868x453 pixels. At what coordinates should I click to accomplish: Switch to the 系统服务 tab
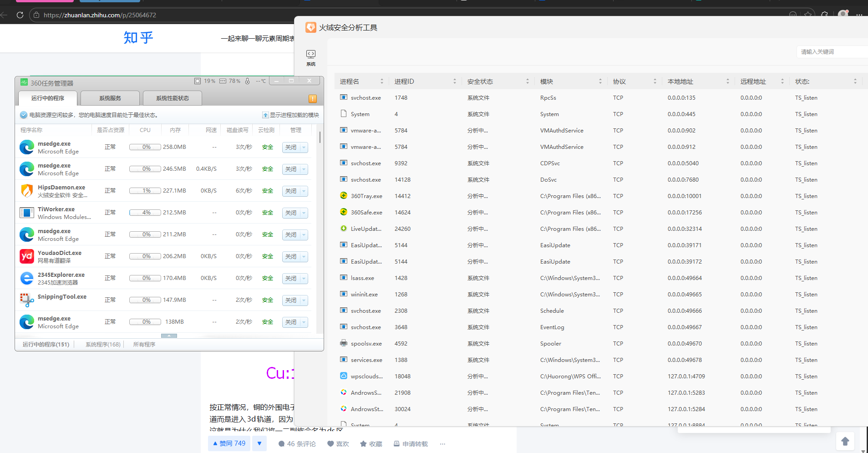click(110, 98)
